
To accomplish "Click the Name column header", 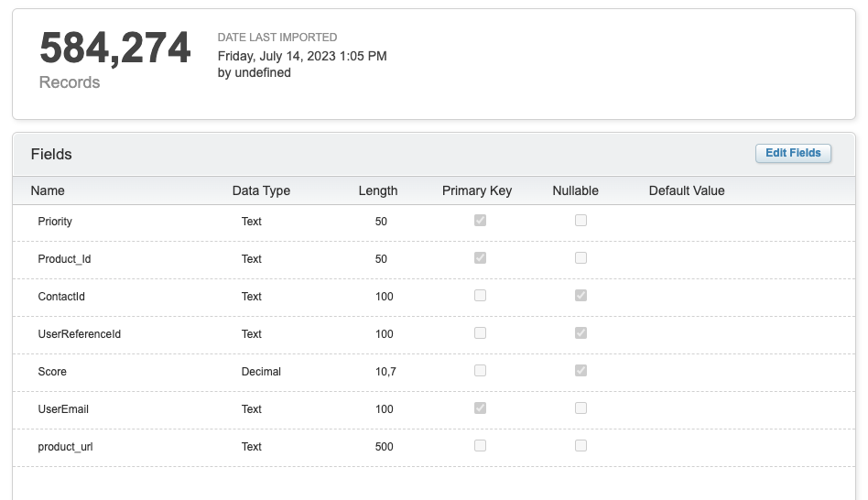I will click(48, 190).
